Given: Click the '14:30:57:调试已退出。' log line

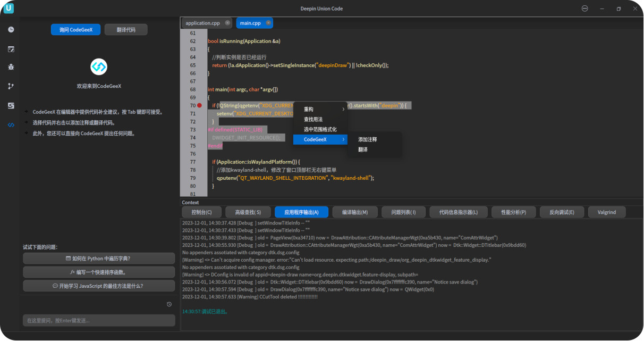Looking at the screenshot, I should click(205, 311).
